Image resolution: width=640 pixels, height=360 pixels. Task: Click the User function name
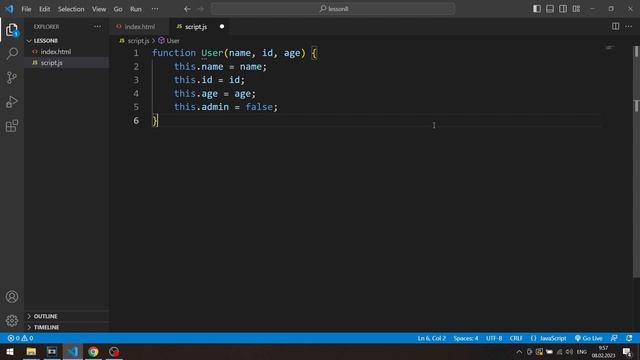pyautogui.click(x=212, y=53)
